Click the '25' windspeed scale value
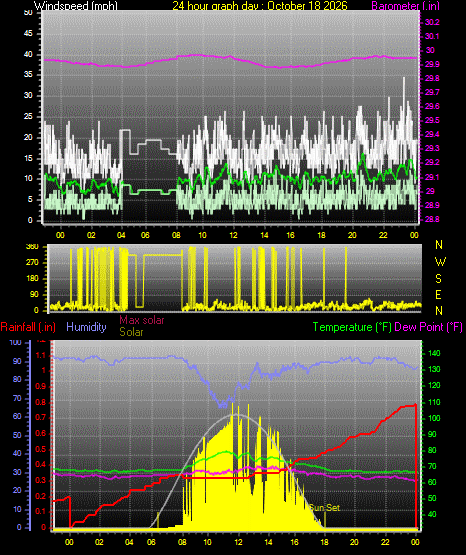 (x=28, y=116)
